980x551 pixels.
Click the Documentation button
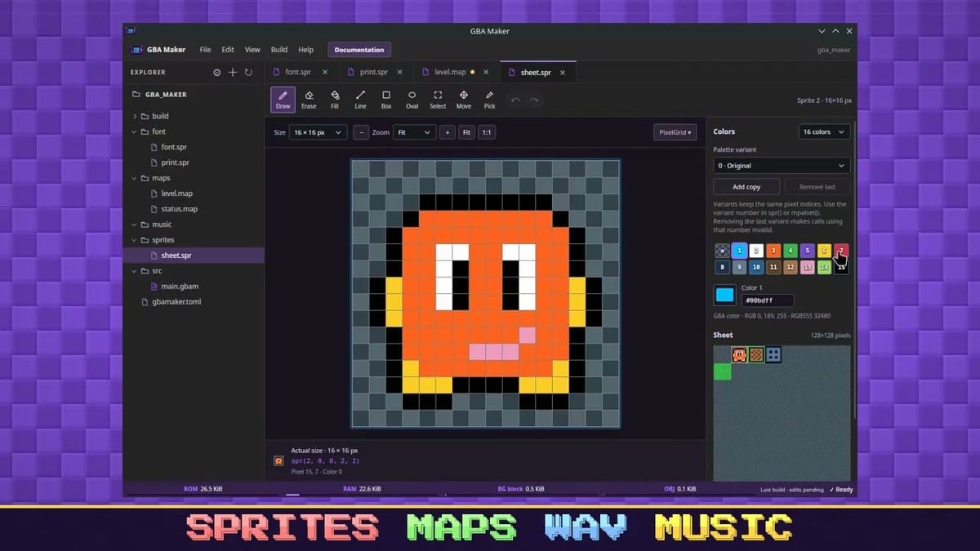point(359,50)
